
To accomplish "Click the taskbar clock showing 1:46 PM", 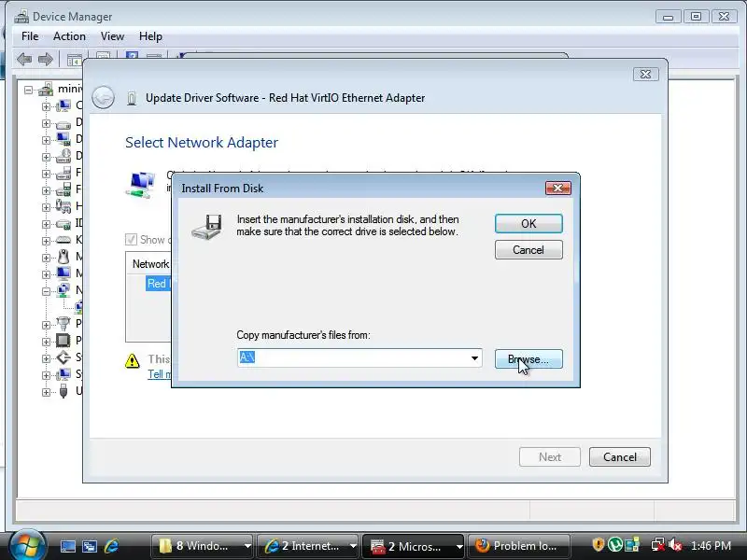I will coord(711,545).
